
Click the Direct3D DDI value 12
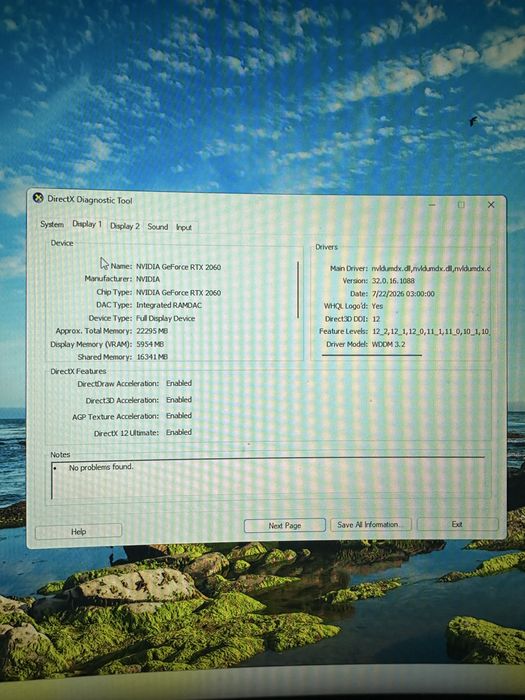(376, 319)
